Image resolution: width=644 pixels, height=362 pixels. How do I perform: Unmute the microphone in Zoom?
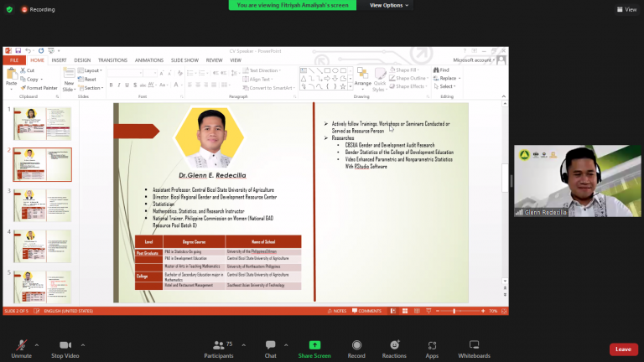(x=21, y=345)
